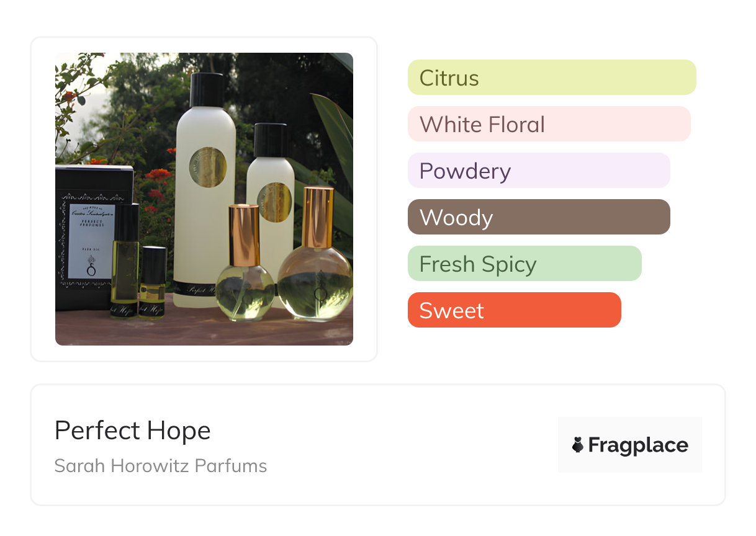Viewport: 756px width, 536px height.
Task: Click the white label on the black box
Action: [x=92, y=239]
